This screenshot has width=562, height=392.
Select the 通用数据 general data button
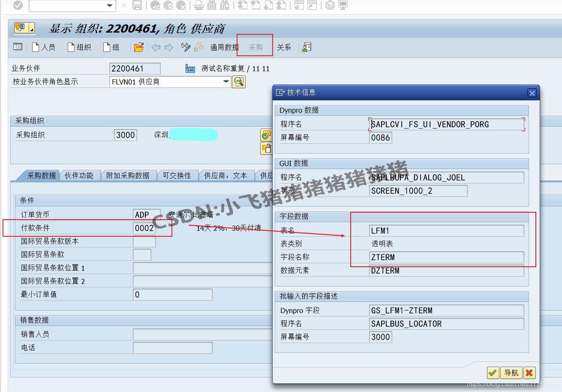coord(224,47)
